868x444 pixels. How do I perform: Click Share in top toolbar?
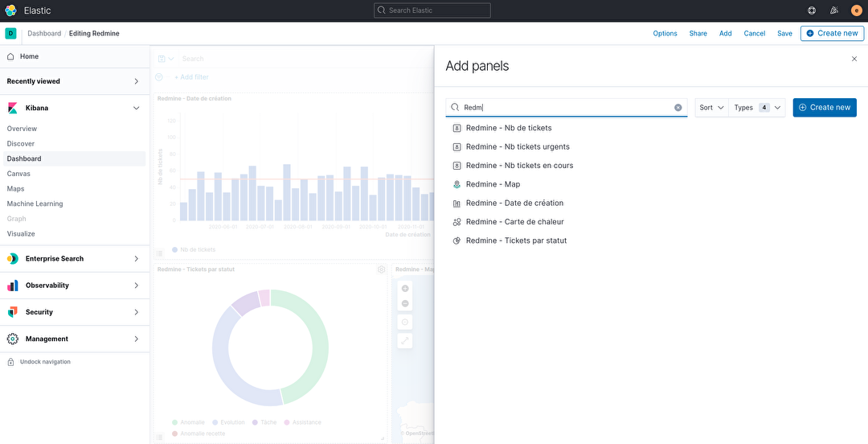click(698, 33)
